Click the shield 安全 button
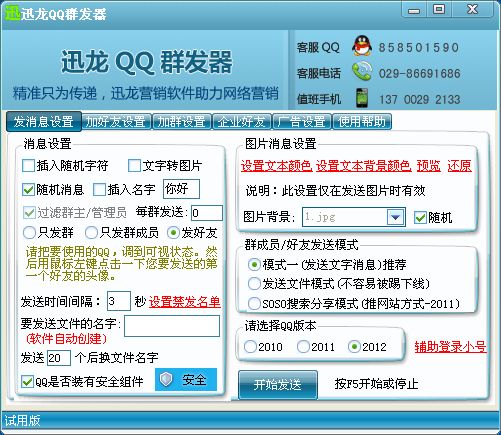This screenshot has height=435, width=501. click(x=186, y=380)
